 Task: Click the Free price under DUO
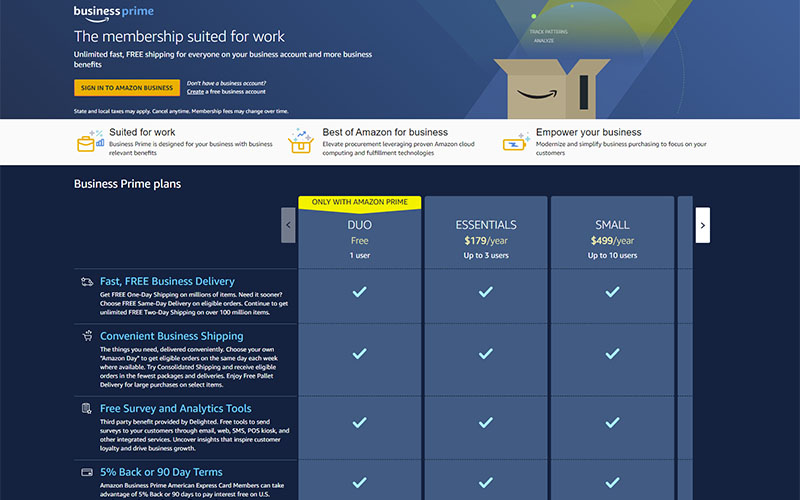pos(360,241)
